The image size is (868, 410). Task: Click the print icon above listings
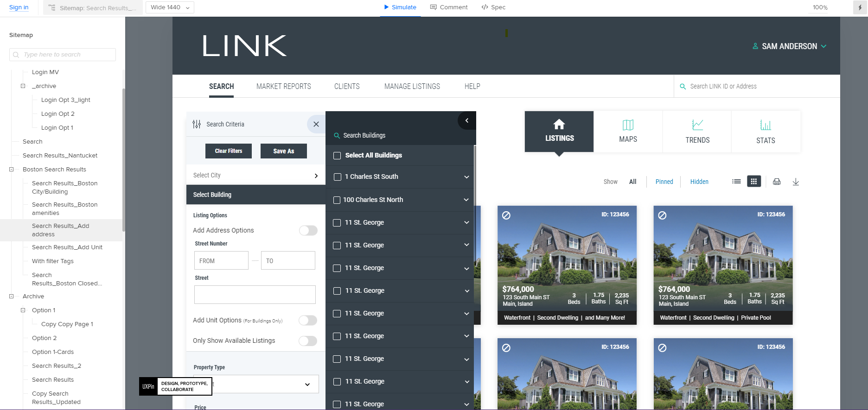pos(777,182)
